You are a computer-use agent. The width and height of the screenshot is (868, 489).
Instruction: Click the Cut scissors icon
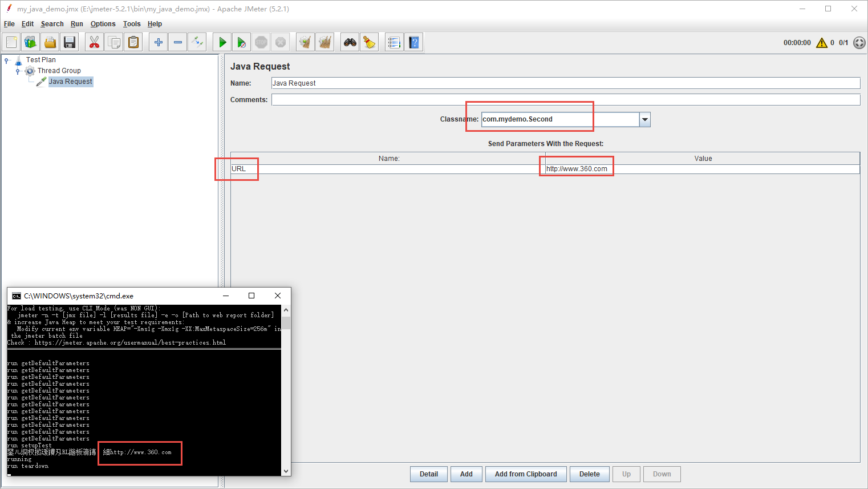(94, 42)
